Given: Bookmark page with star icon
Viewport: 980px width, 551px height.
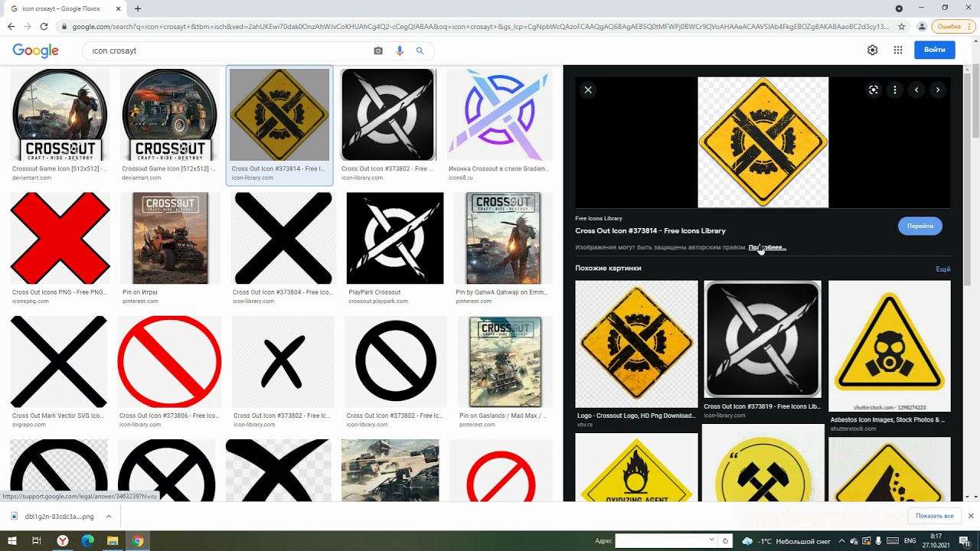Looking at the screenshot, I should [903, 26].
